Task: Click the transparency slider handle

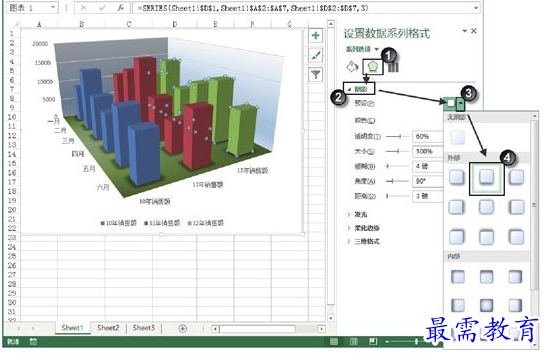Action: tap(400, 136)
